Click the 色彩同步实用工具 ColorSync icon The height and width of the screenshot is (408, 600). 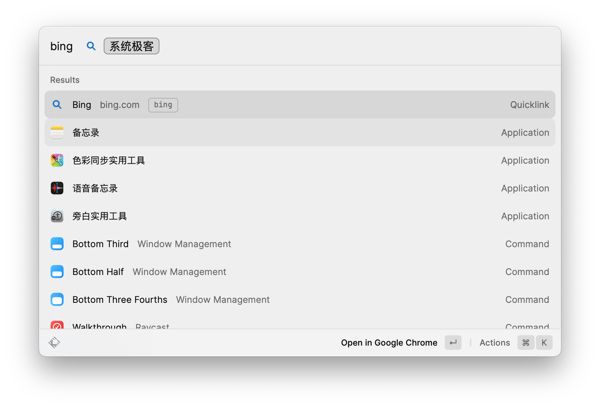[57, 160]
